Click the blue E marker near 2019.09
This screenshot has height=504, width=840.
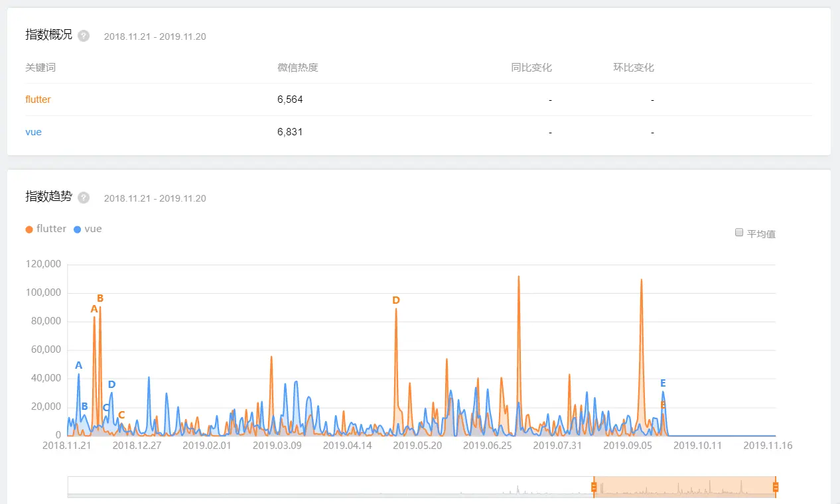(663, 383)
